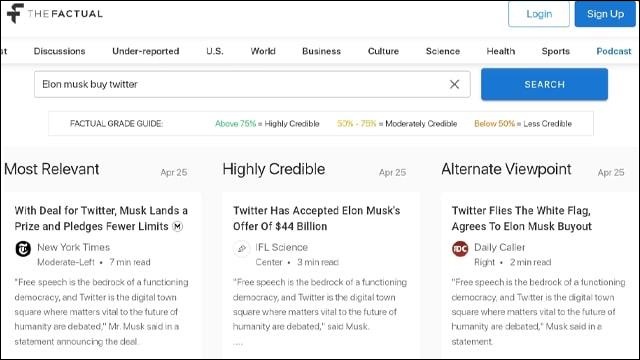
Task: Click 'Above 75%' grade guide text
Action: pyautogui.click(x=235, y=124)
